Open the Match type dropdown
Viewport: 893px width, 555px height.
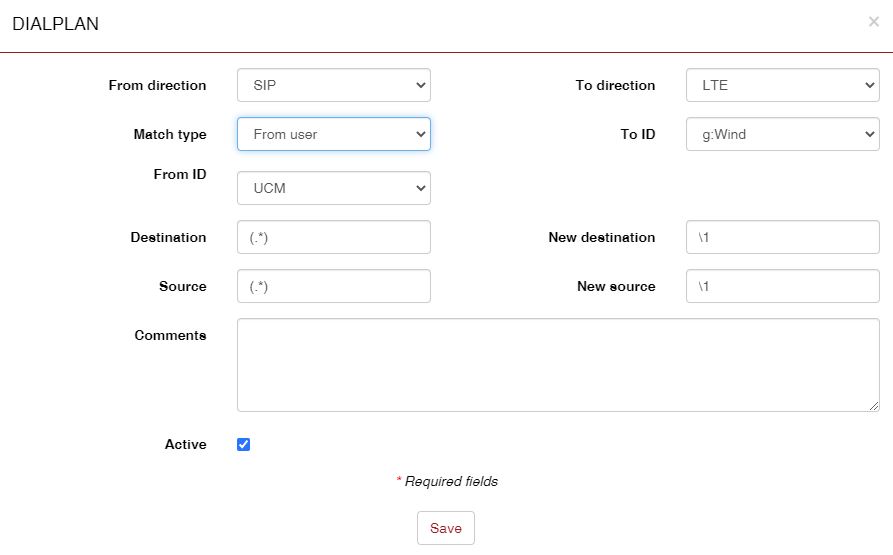coord(333,134)
